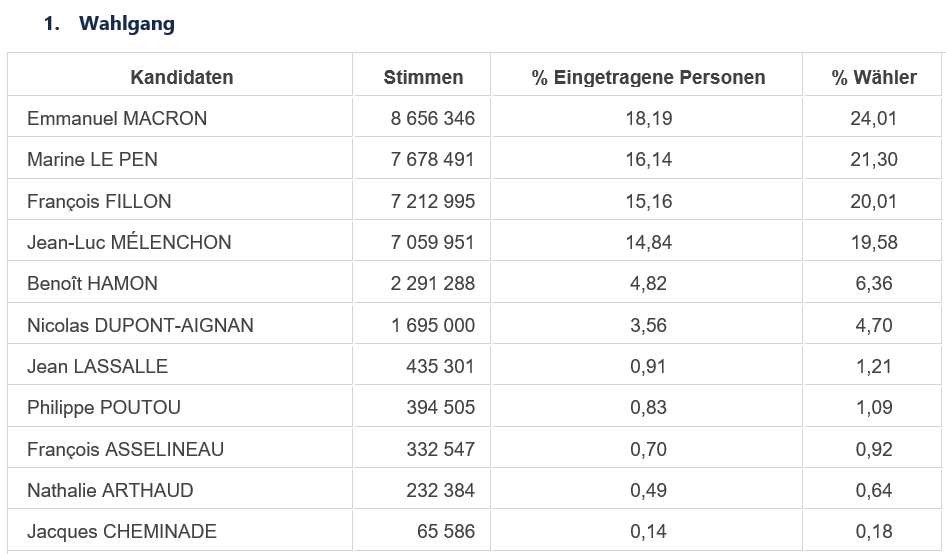
Task: Click the Kandidaten column header
Action: pyautogui.click(x=181, y=77)
